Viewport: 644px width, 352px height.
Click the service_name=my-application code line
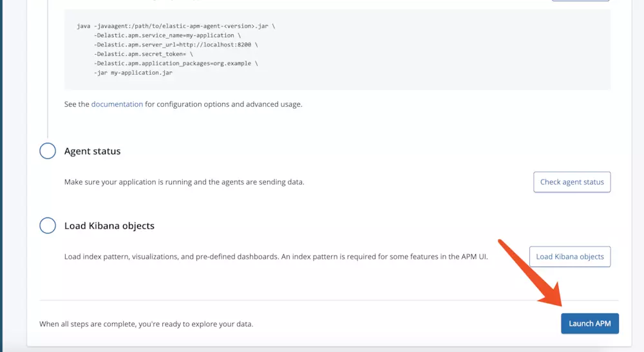coord(167,35)
